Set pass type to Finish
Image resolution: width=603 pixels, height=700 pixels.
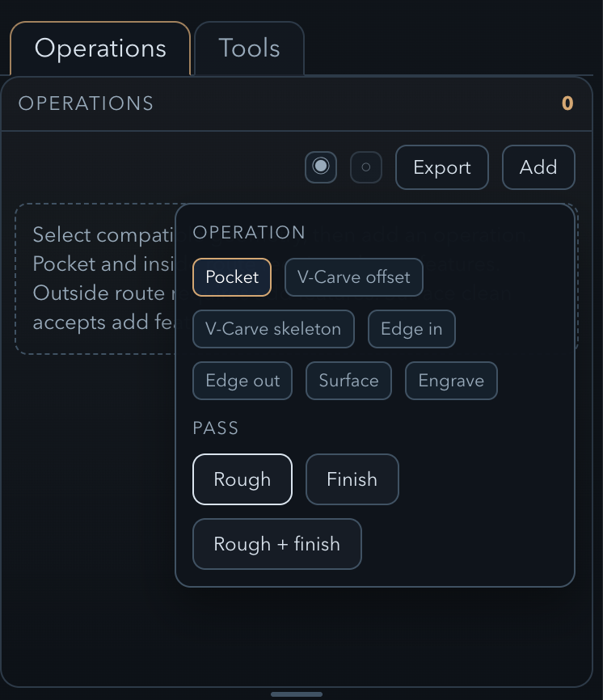(352, 479)
